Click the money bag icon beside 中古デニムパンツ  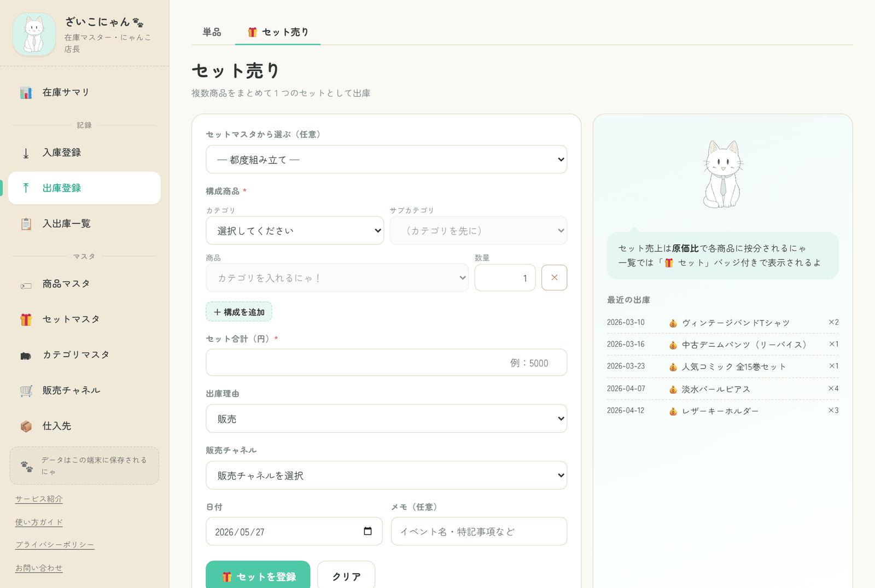673,345
